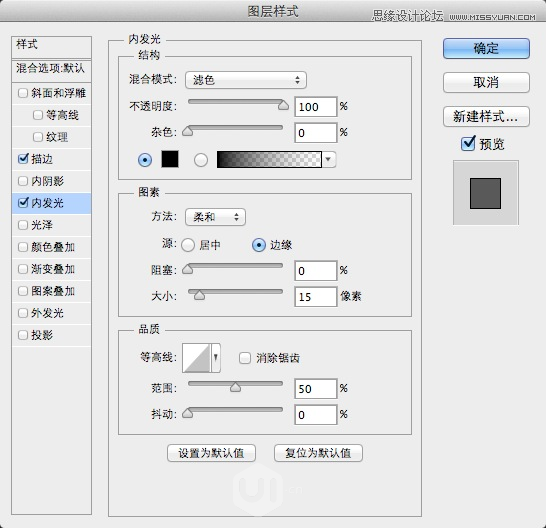Click the 杂色 slider handle
This screenshot has width=546, height=528.
point(188,131)
